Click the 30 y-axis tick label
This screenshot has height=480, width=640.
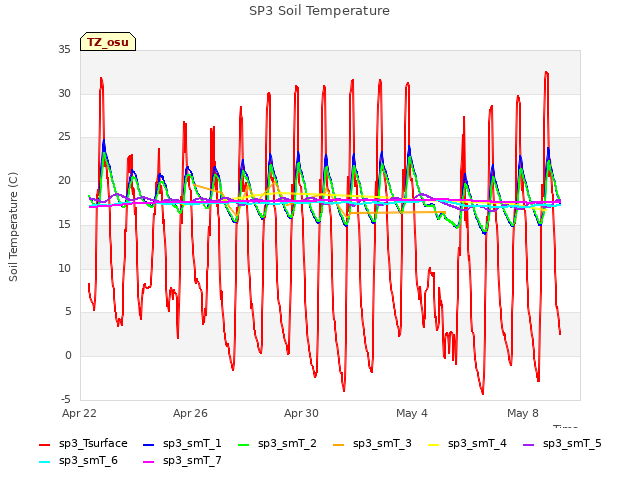(64, 93)
